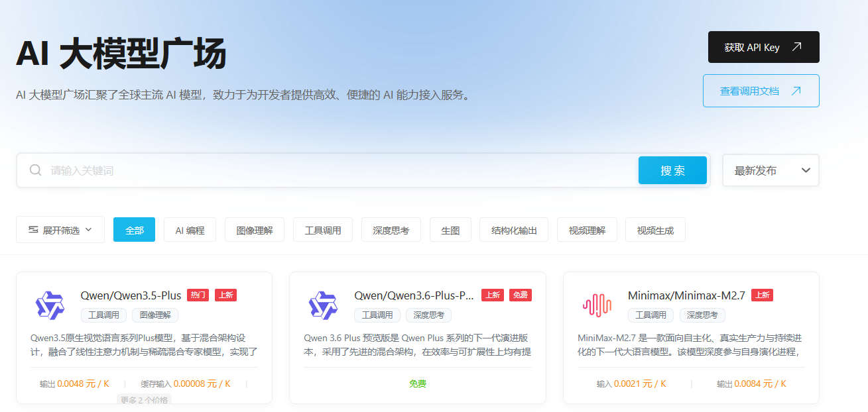Click 上新 badge on Qwen3.6-Plus card
Viewport: 868px width, 412px height.
pos(492,295)
